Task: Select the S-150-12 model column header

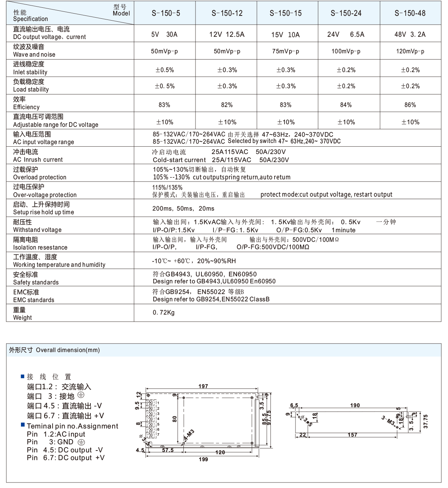Action: [x=227, y=13]
